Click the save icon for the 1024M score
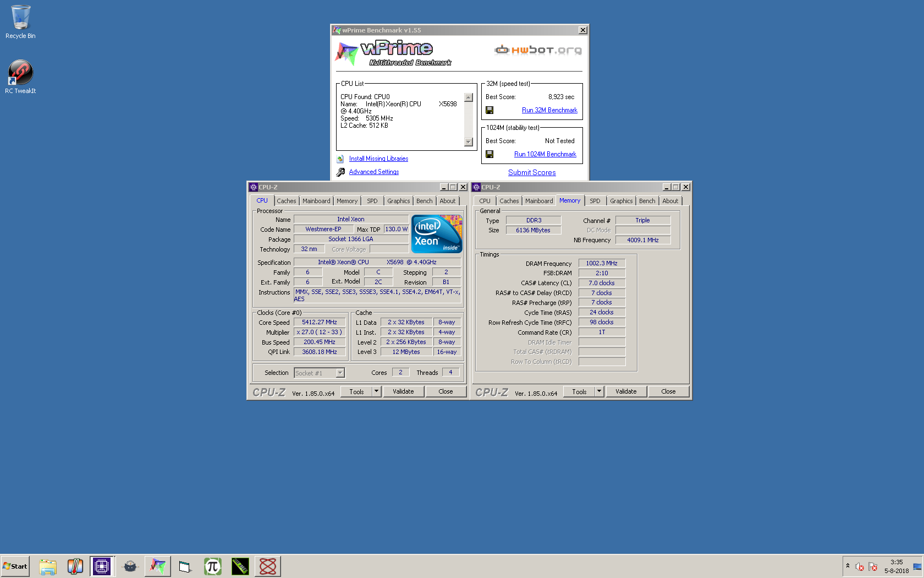The width and height of the screenshot is (924, 578). (490, 154)
